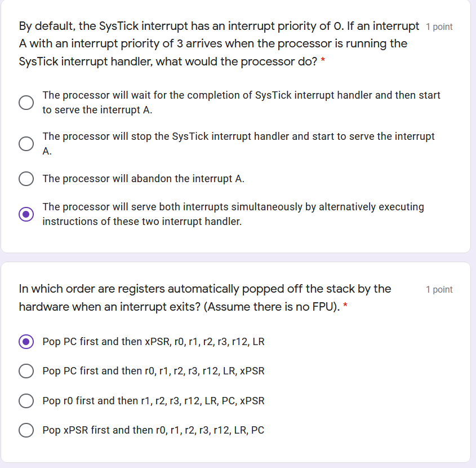476x468 pixels.
Task: Click '1 point' label of register order question
Action: point(439,289)
